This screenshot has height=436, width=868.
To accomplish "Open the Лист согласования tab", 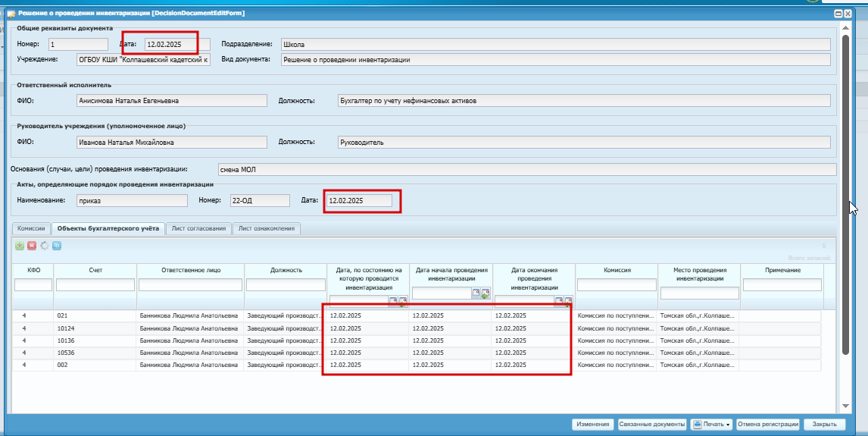I will pyautogui.click(x=198, y=228).
